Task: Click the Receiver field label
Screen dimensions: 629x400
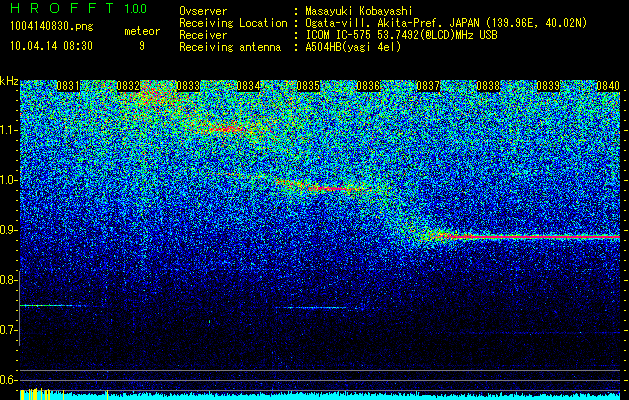Action: pyautogui.click(x=203, y=35)
